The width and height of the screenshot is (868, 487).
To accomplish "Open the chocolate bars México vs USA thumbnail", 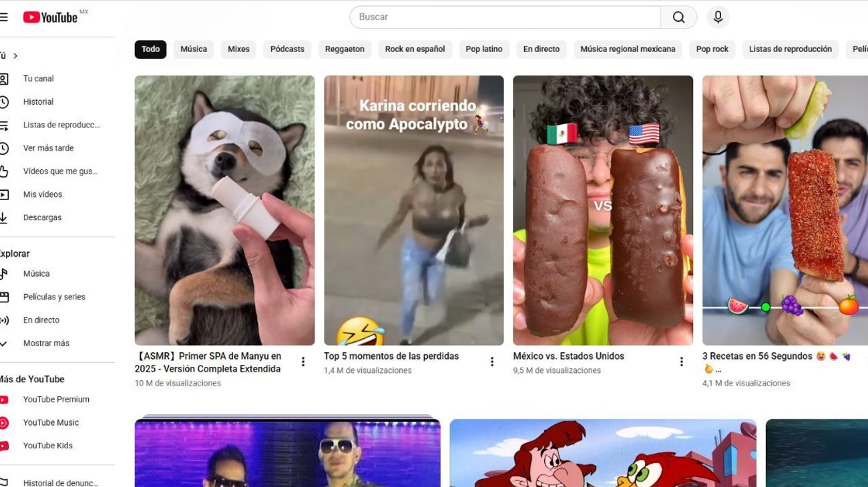I will pos(603,210).
